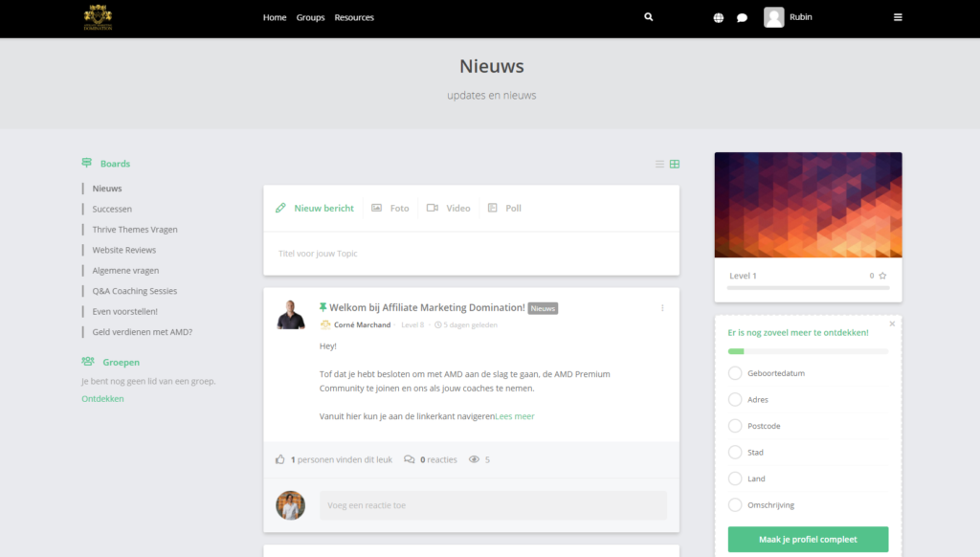980x557 pixels.
Task: Click the Titel voor jouw Topic field
Action: [x=471, y=254]
